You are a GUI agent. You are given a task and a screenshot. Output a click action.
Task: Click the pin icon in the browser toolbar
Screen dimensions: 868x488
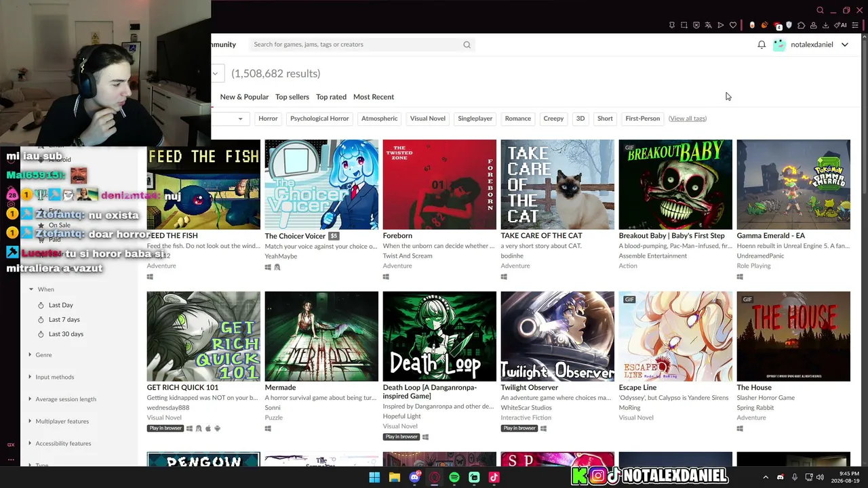click(672, 25)
